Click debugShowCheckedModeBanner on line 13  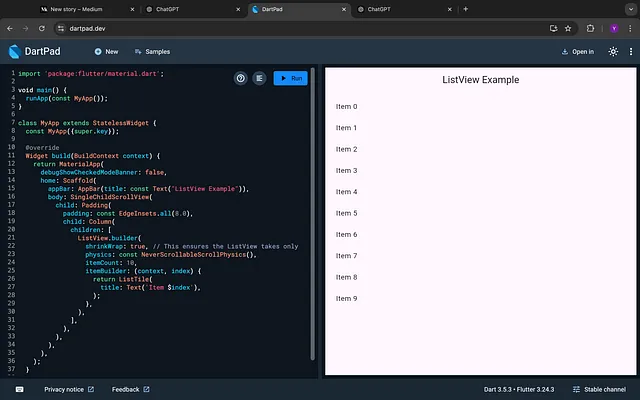pos(89,173)
